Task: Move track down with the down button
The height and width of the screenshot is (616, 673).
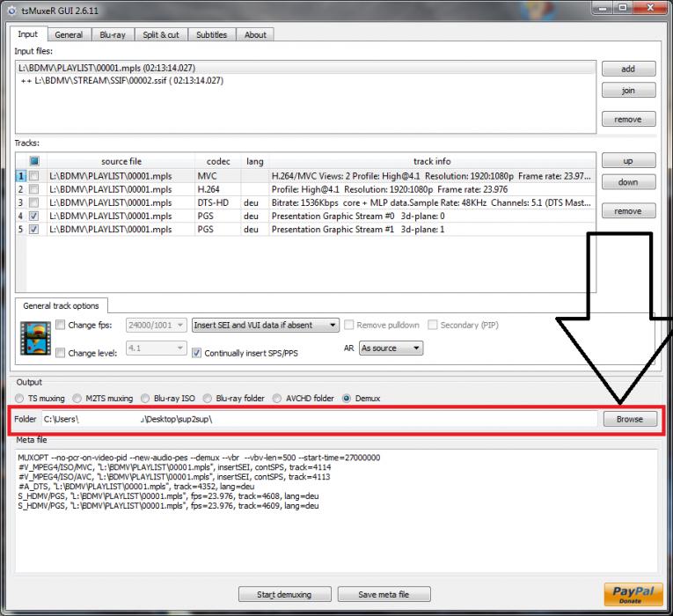Action: 628,182
